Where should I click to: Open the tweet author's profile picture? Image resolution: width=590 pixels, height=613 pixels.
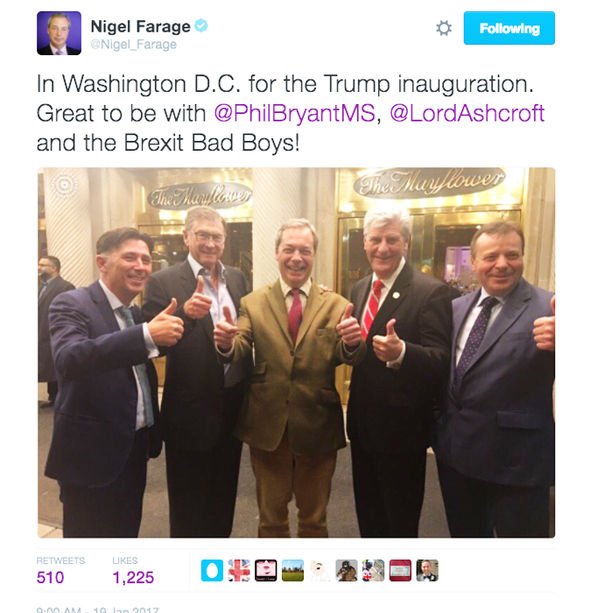point(59,33)
